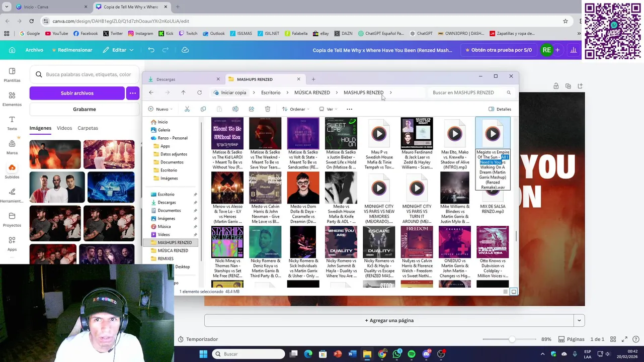Go up one folder level in Explorer
Screen dimensions: 644x362
183,93
